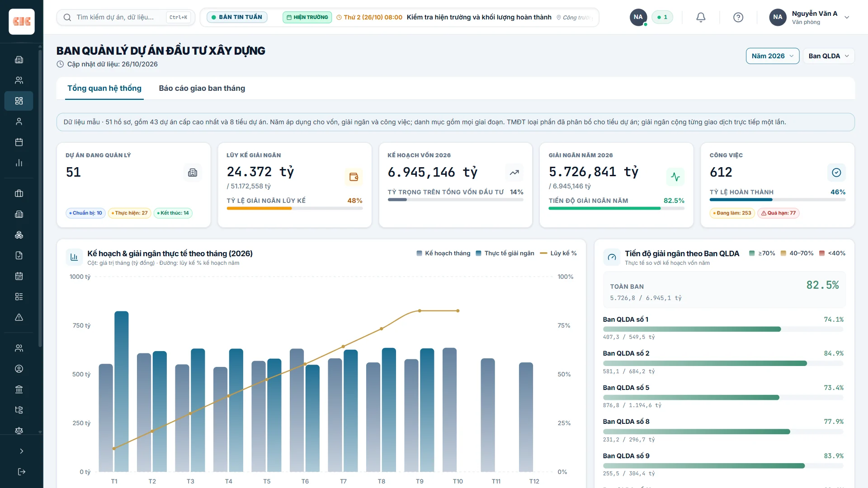
Task: Click the HIỆN TRƯỜNG tag in the ticker
Action: (x=307, y=17)
